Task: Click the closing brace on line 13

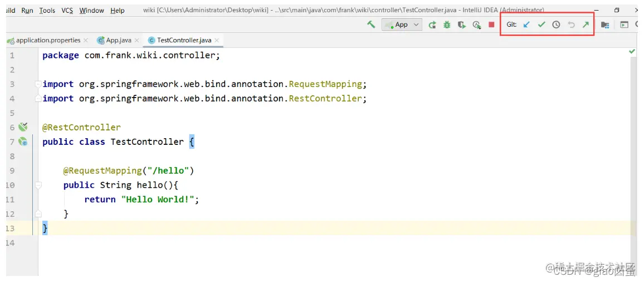Action: tap(45, 228)
